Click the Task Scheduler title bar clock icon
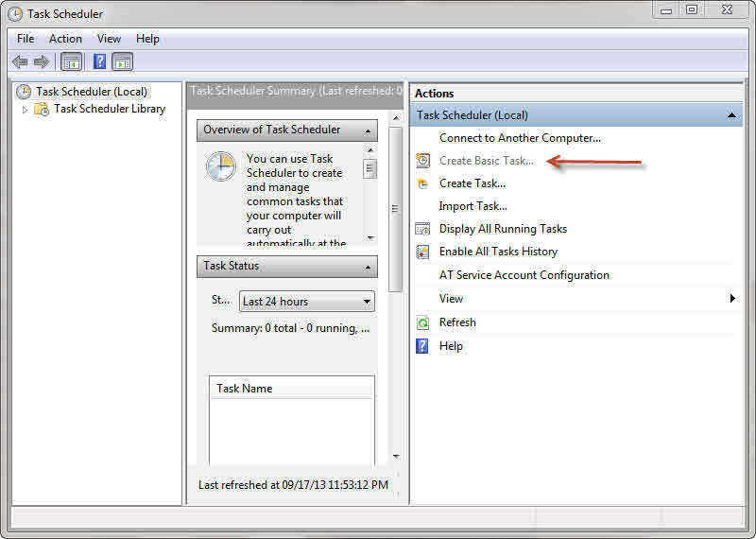 15,14
